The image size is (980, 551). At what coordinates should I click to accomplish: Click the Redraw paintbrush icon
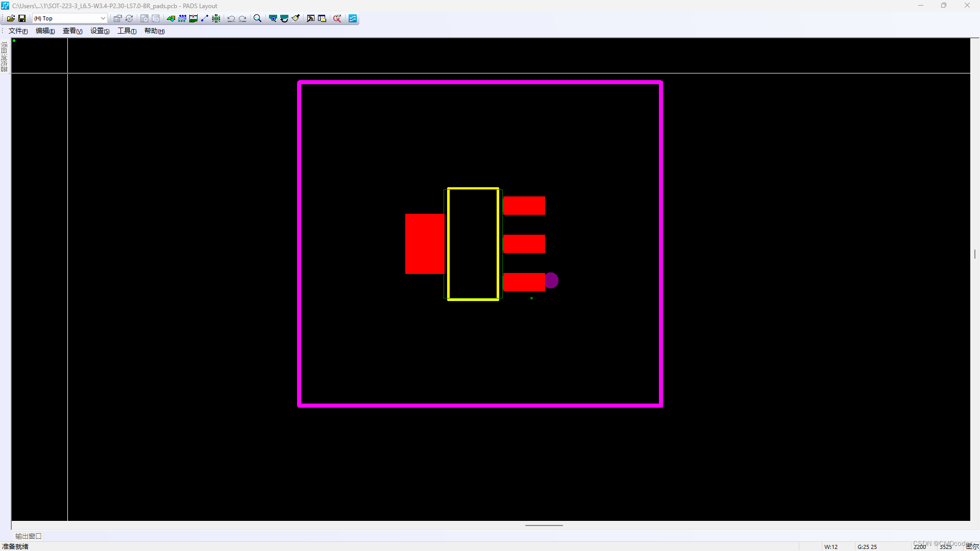pos(296,18)
